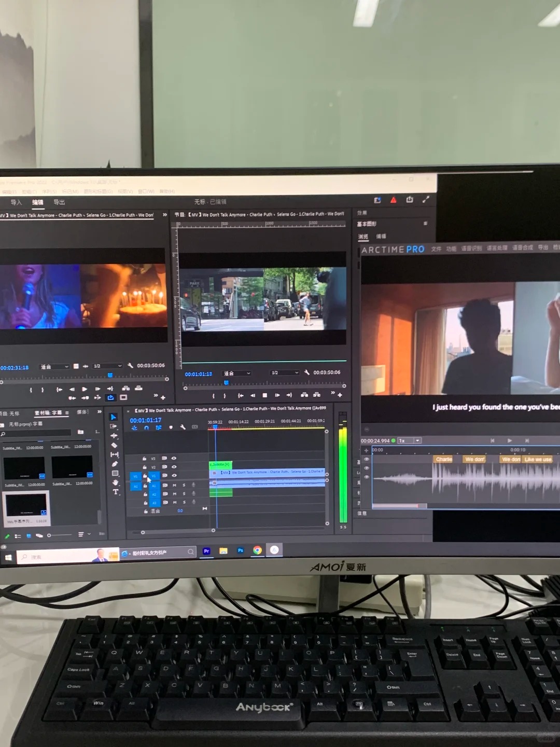Image resolution: width=560 pixels, height=747 pixels.
Task: Open Source monitor 1/2 resolution dropdown
Action: [107, 366]
